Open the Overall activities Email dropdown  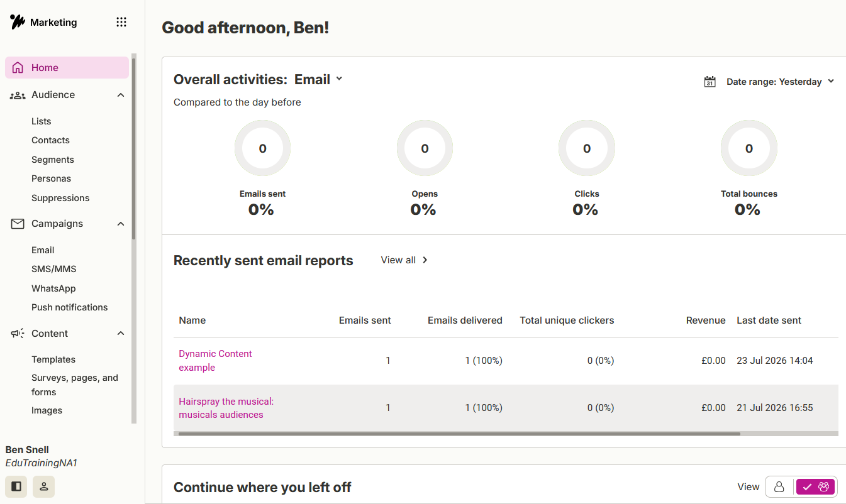(318, 79)
